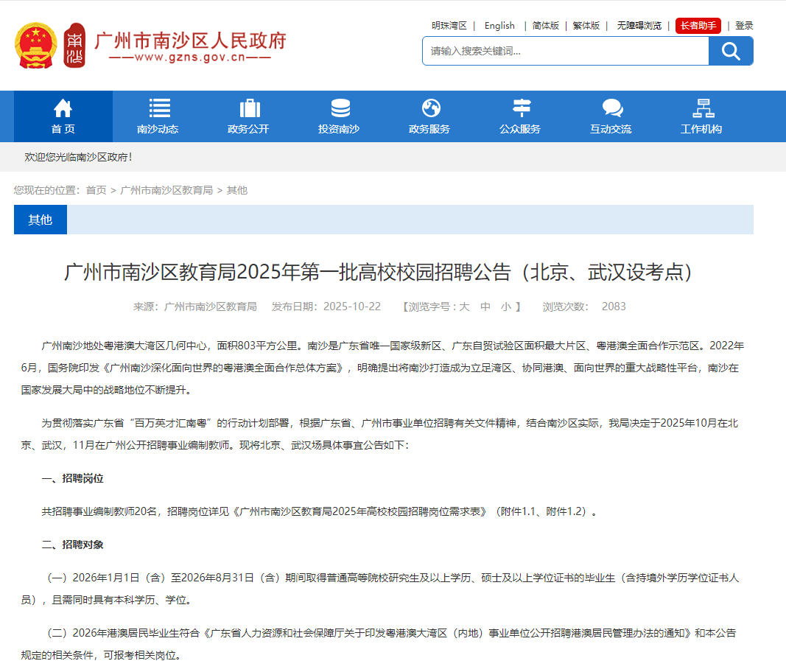Click the 公众服务 signpost icon
The width and height of the screenshot is (786, 672).
click(x=522, y=108)
